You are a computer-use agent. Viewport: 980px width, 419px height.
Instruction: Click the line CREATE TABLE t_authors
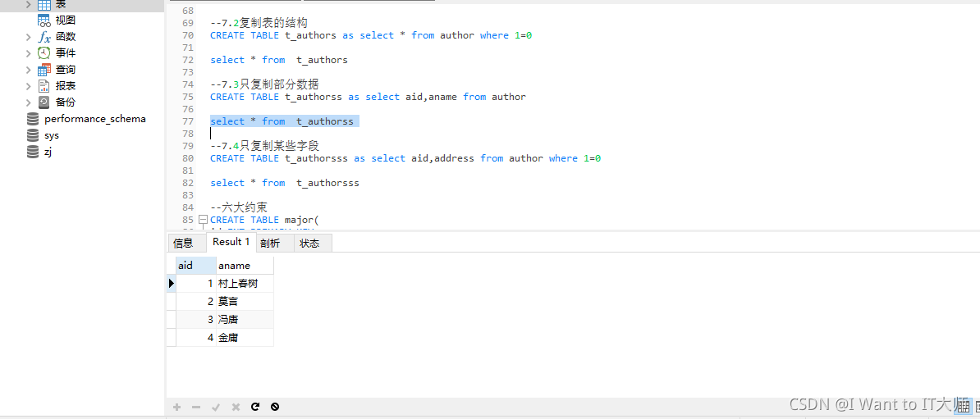point(371,35)
